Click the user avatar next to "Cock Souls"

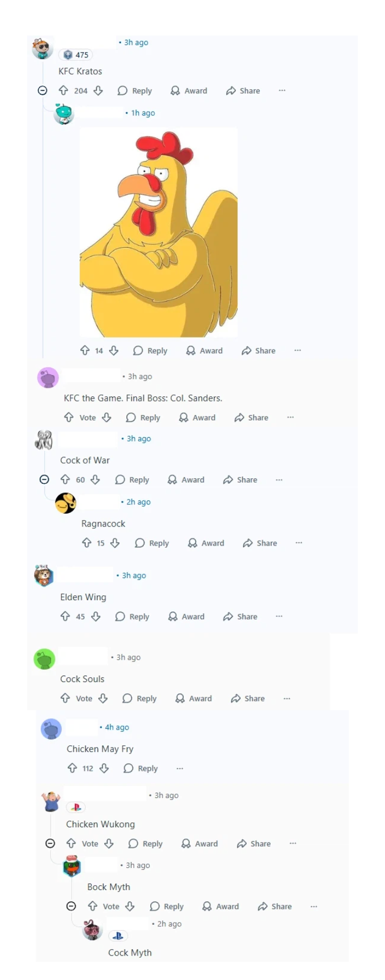(x=44, y=659)
